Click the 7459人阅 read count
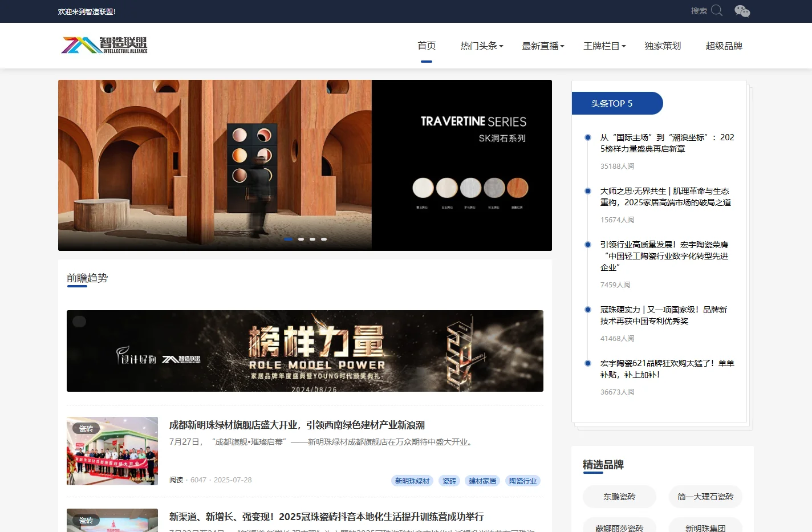Viewport: 812px width, 532px height. point(615,285)
